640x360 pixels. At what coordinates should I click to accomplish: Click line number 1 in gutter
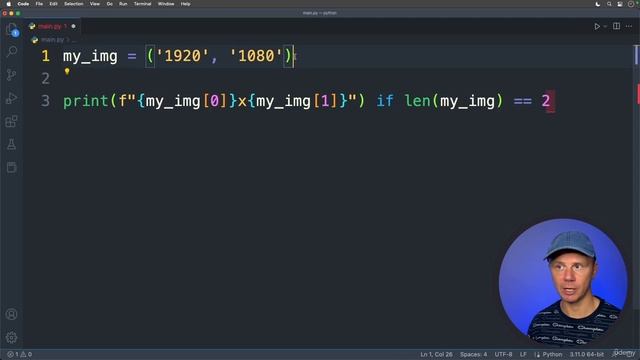[x=45, y=56]
